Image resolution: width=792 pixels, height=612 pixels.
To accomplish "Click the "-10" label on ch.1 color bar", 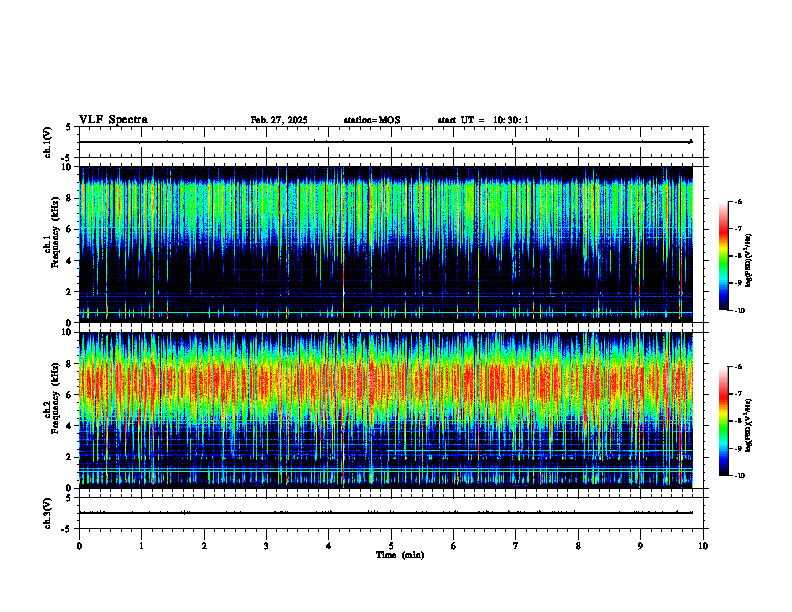I will pos(739,311).
